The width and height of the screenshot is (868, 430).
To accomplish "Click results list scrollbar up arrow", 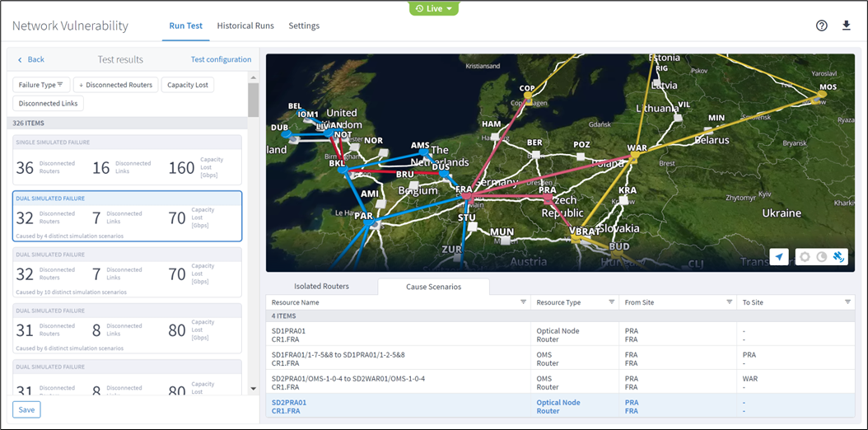I will tap(253, 78).
